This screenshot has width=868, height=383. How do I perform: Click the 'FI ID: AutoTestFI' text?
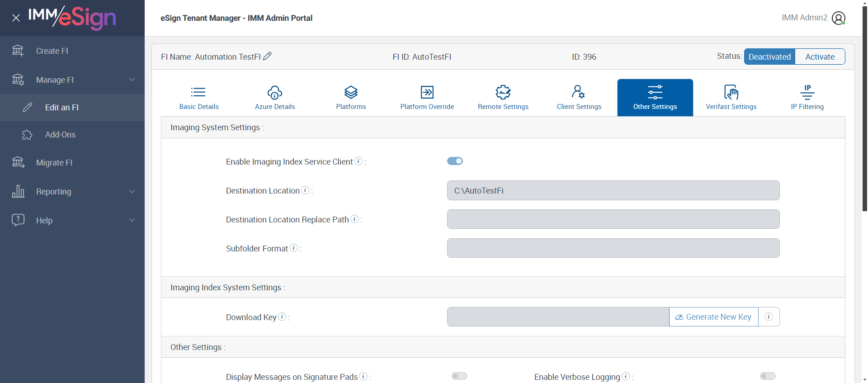tap(422, 57)
